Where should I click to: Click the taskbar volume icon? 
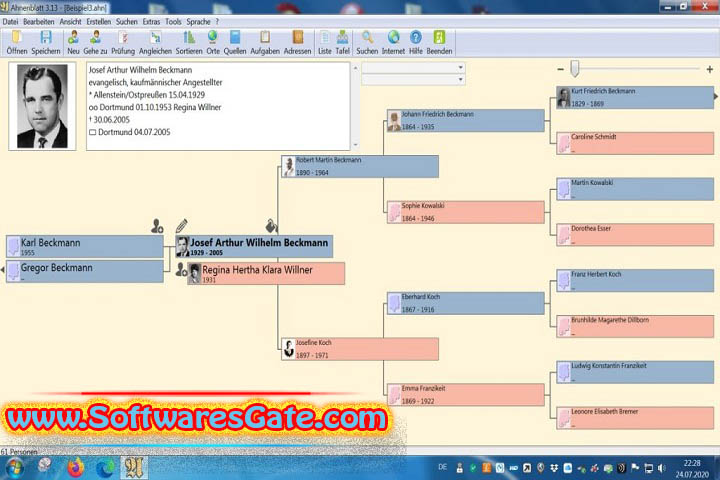tap(661, 468)
